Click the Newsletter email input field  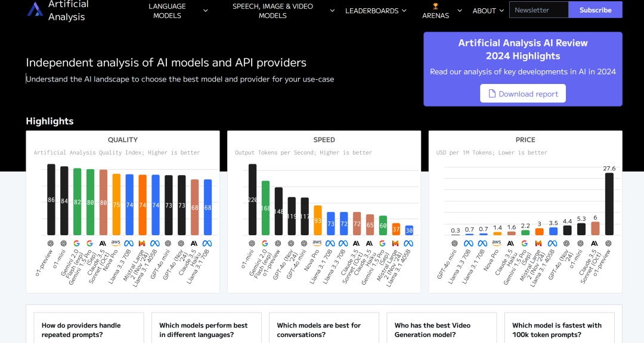coord(539,10)
